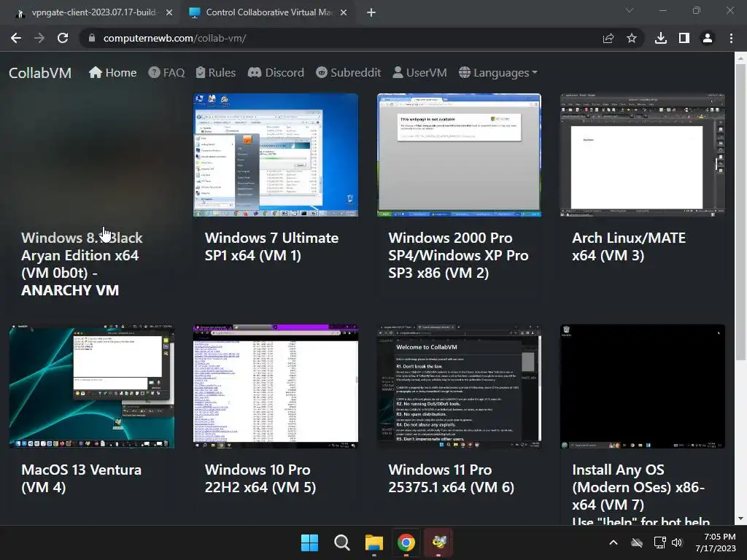This screenshot has height=560, width=747.
Task: Click the UserVM person icon
Action: pos(398,72)
